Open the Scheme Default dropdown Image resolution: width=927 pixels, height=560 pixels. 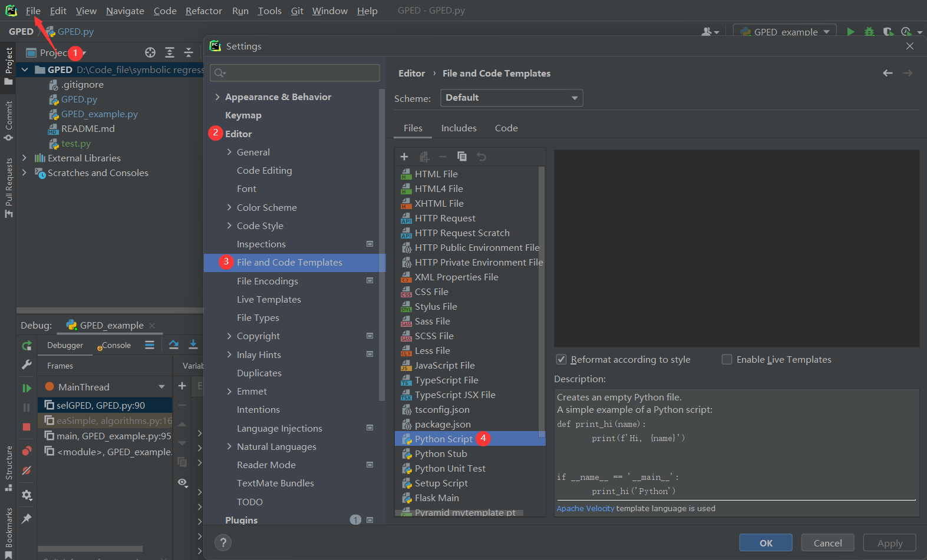tap(512, 98)
